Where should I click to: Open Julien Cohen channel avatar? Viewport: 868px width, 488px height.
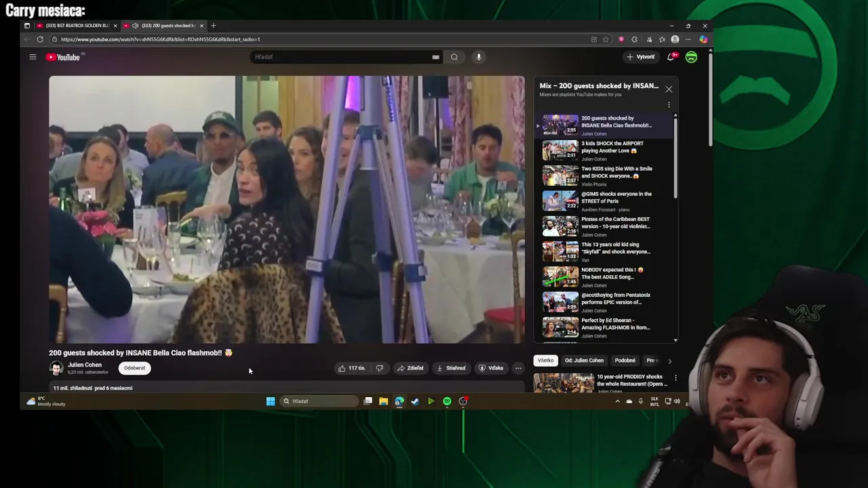56,368
